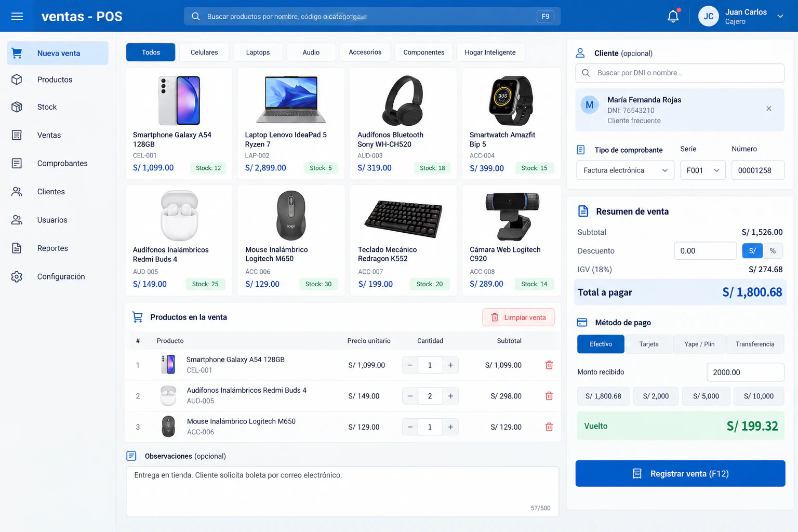Delete Redmi Buds 4 row with trash icon
The width and height of the screenshot is (798, 532).
point(549,396)
